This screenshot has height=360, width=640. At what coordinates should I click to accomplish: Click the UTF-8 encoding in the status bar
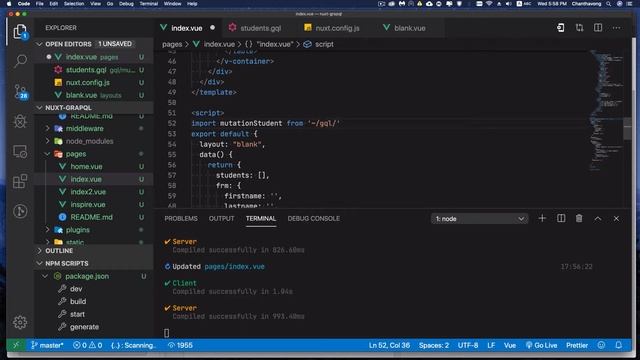pos(468,345)
